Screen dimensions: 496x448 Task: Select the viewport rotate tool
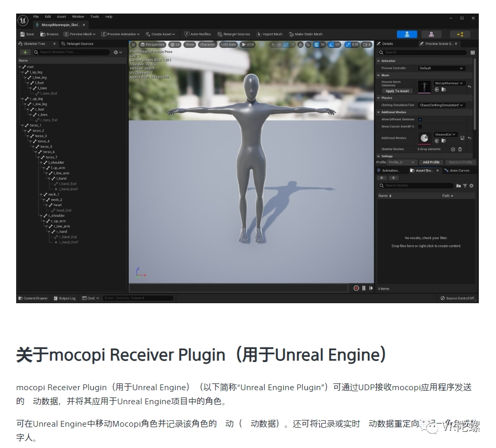(x=286, y=45)
